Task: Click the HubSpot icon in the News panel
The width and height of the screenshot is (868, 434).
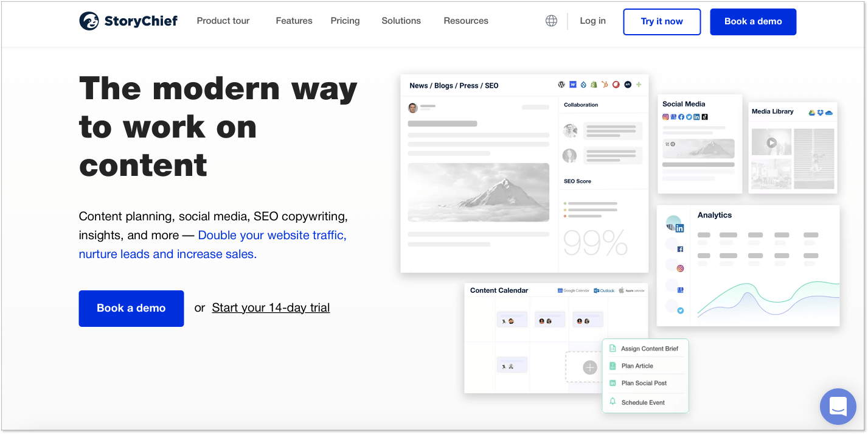Action: [605, 85]
